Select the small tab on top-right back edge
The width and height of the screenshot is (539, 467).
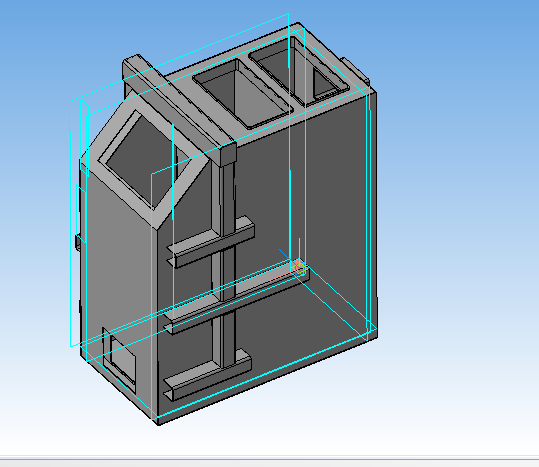[356, 71]
